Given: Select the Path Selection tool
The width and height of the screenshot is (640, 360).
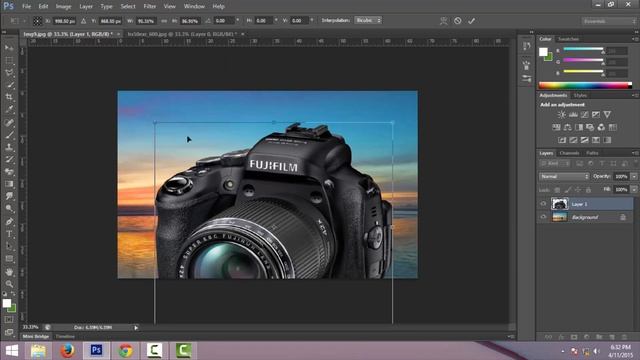Looking at the screenshot, I should (9, 246).
